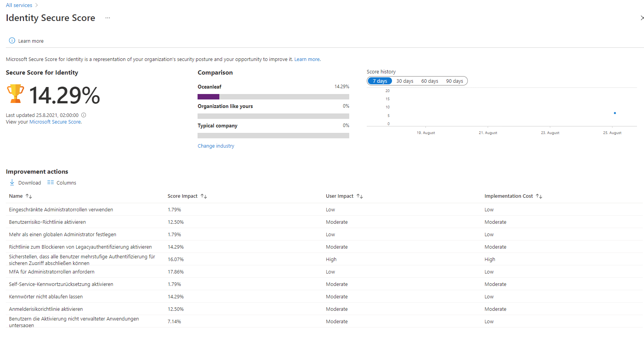The width and height of the screenshot is (644, 338).
Task: Click the info icon beside Learn more
Action: tap(12, 41)
